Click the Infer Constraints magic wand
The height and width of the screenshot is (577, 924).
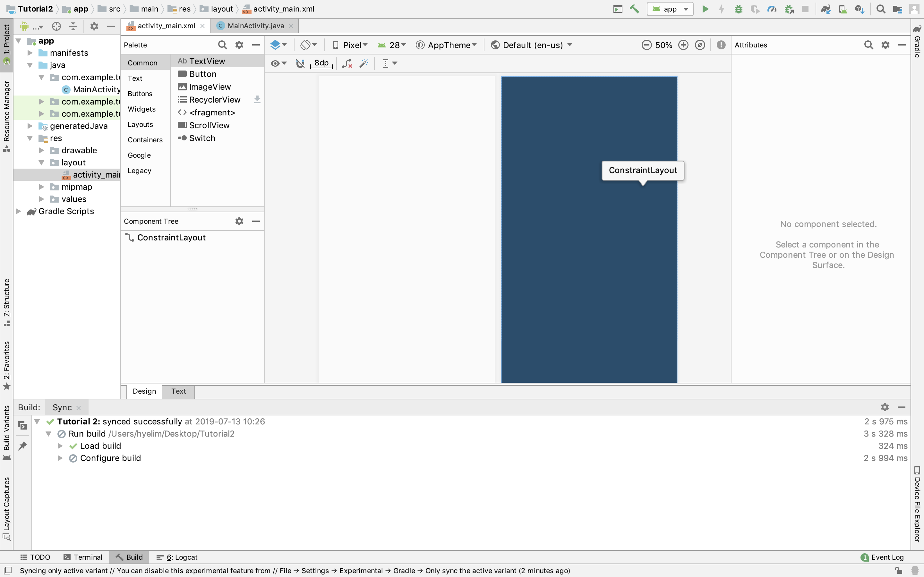tap(364, 63)
